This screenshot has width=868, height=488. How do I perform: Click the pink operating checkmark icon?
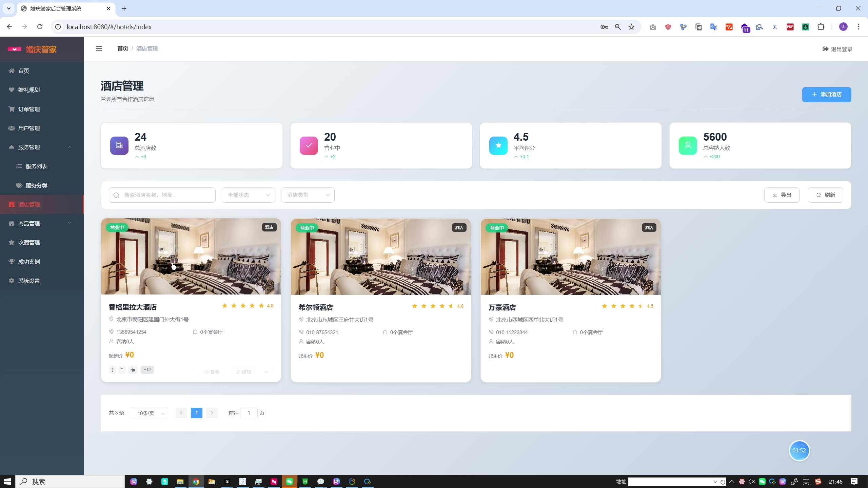click(309, 145)
